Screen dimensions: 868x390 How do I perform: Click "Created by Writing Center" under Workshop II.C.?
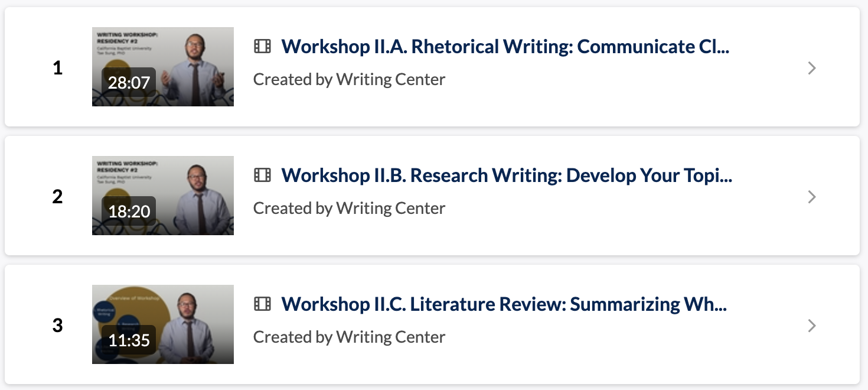pyautogui.click(x=349, y=337)
